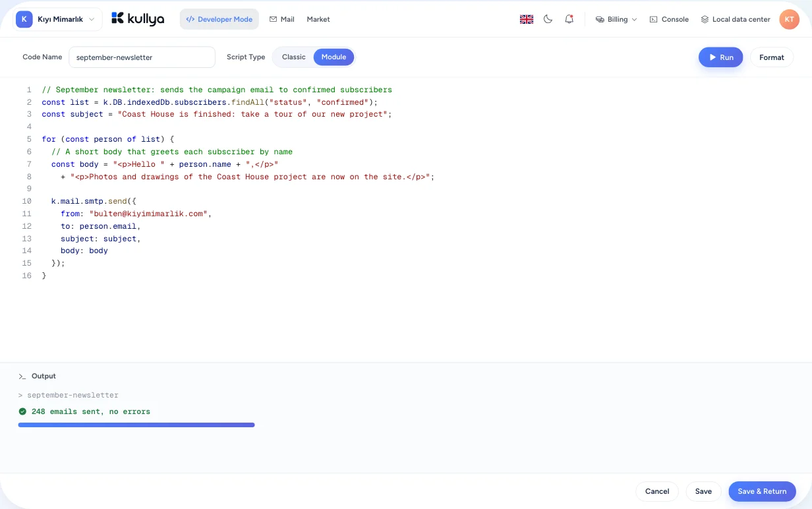Viewport: 812px width, 509px height.
Task: Place cursor in the findAll code line
Action: tap(210, 102)
